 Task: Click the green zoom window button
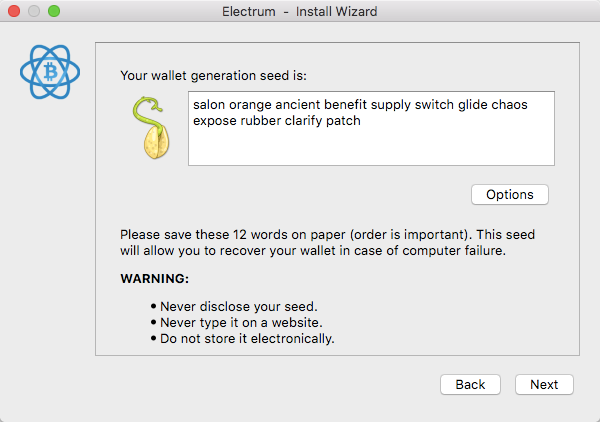[x=54, y=11]
